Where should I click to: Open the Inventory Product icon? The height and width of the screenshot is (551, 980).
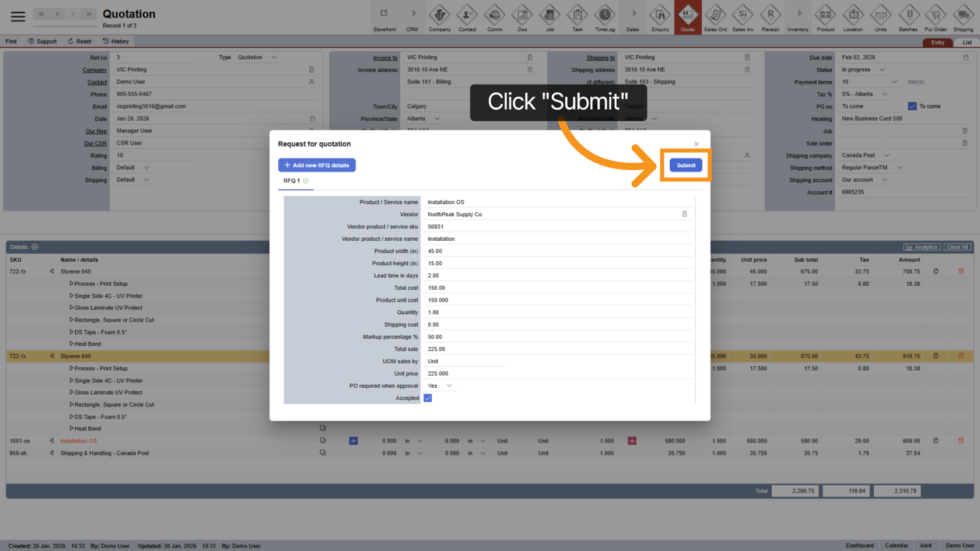[825, 17]
